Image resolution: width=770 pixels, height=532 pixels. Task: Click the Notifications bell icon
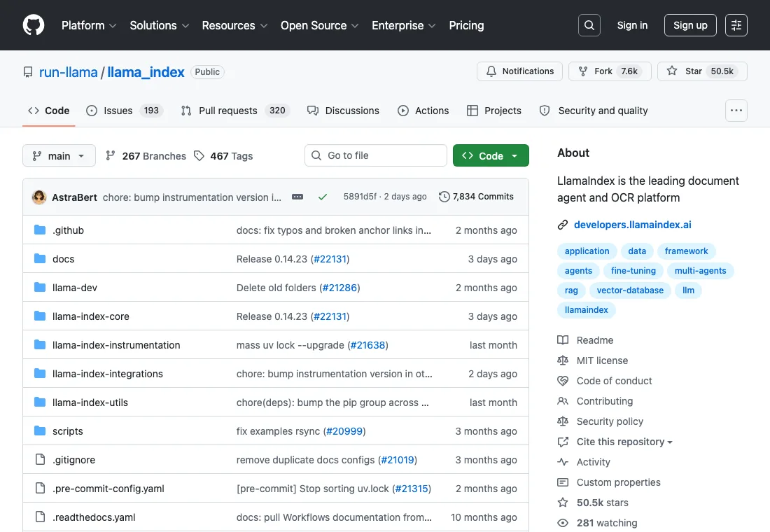click(x=491, y=71)
